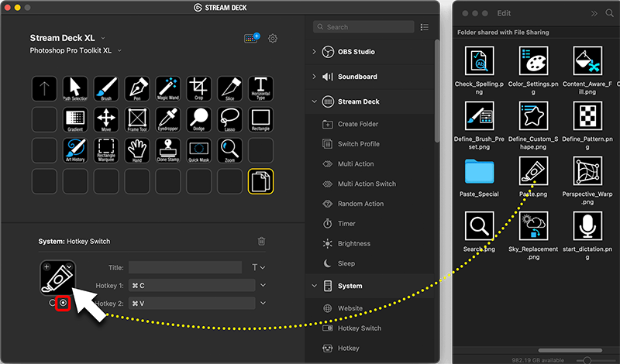Expand the Finder toolbar overflow chevrons
Image resolution: width=620 pixels, height=364 pixels.
coord(594,13)
